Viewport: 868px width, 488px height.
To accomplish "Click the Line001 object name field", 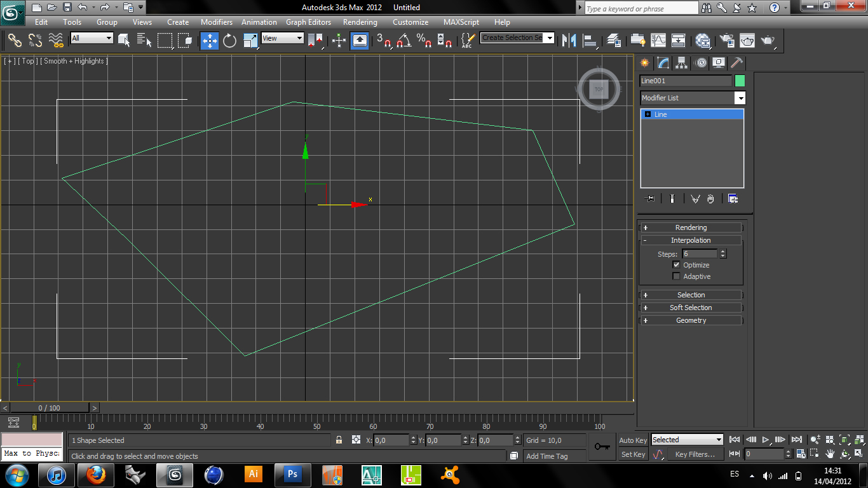I will (686, 81).
